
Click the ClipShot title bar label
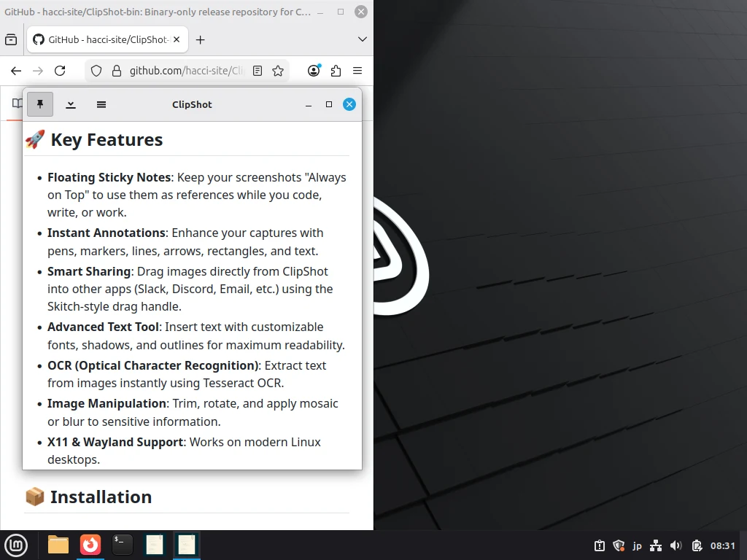pyautogui.click(x=192, y=105)
